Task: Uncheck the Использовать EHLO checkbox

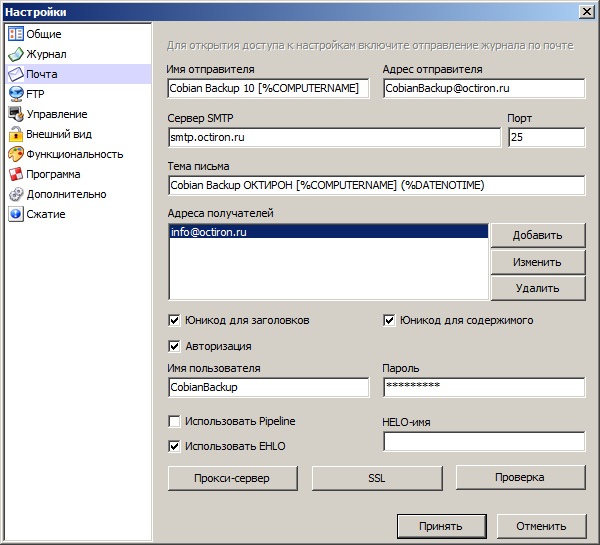Action: click(174, 446)
